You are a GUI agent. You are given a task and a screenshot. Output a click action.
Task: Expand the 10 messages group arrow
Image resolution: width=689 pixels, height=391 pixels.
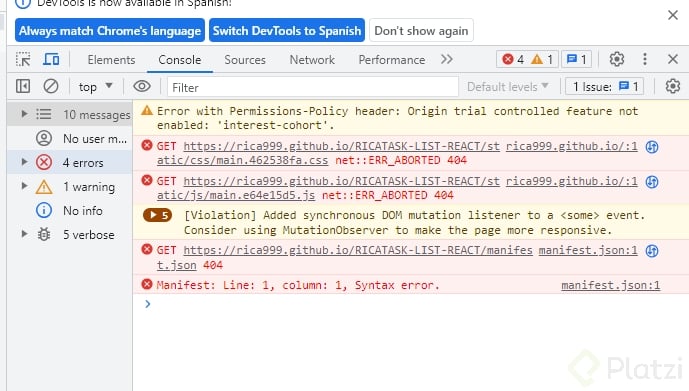pos(24,114)
